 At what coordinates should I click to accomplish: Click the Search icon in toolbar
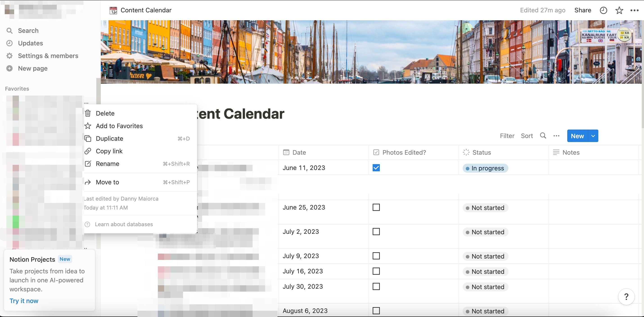[543, 136]
